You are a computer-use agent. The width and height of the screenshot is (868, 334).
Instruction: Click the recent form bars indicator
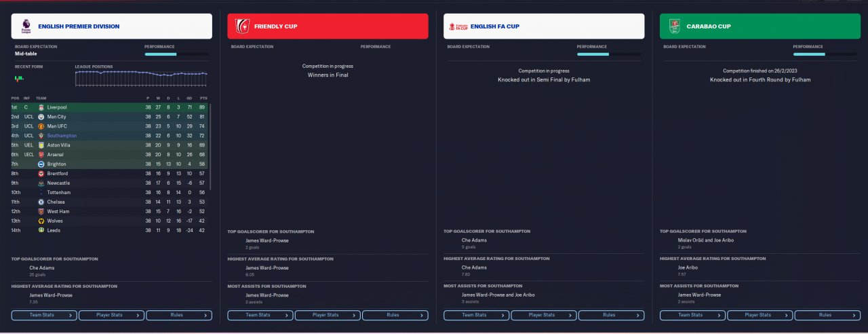19,78
